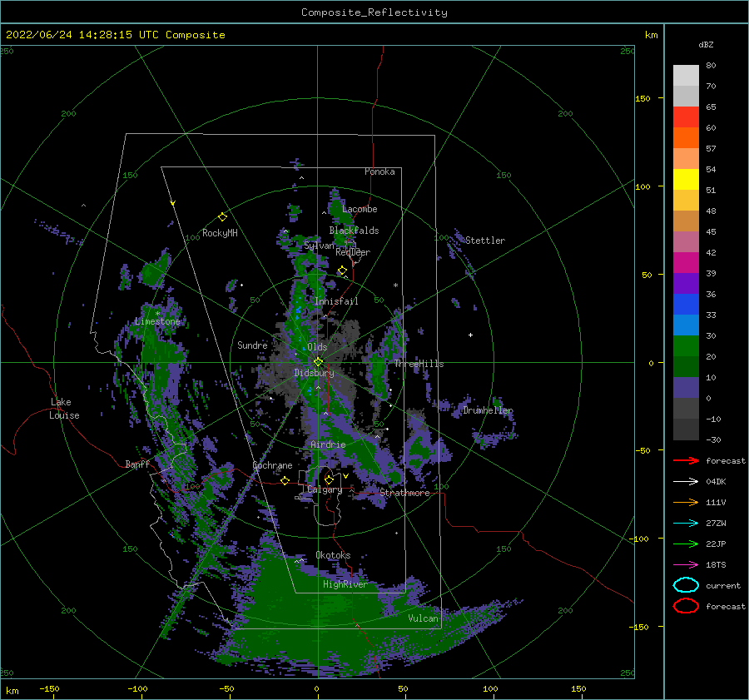Viewport: 749px width, 700px height.
Task: Click the Banff town label
Action: coord(137,464)
